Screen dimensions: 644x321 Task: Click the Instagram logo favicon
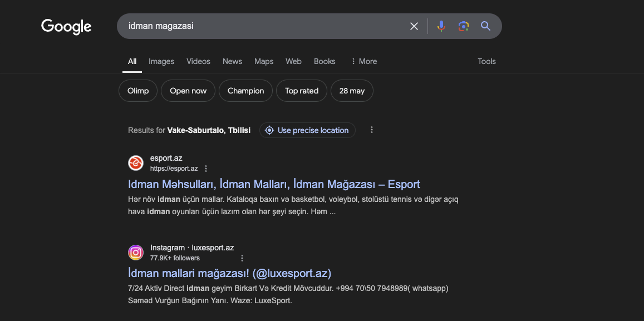[136, 253]
